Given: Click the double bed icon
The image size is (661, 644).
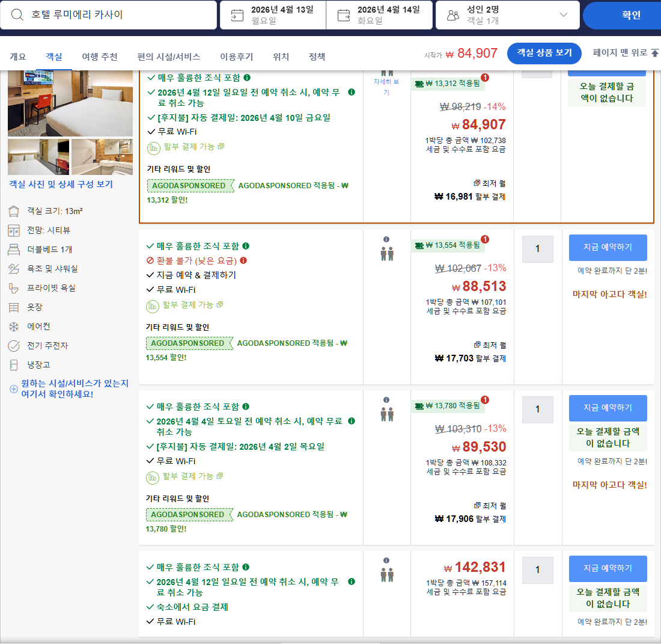Looking at the screenshot, I should (x=14, y=250).
